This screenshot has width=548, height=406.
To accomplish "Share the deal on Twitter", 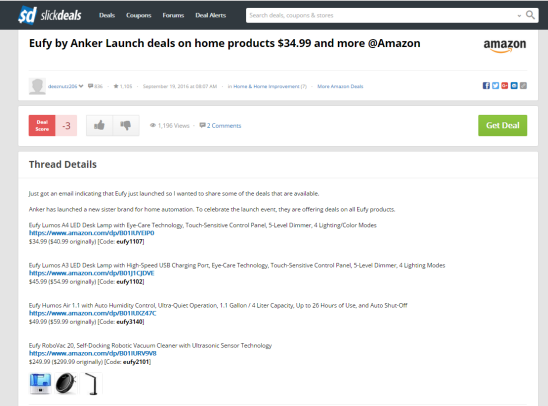I will [495, 86].
